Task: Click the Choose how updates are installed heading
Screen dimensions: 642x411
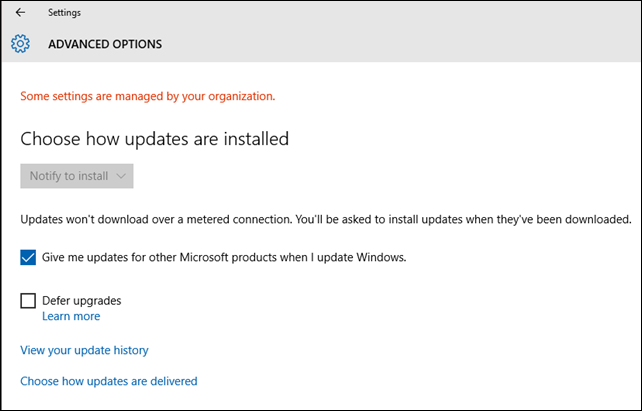Action: click(155, 139)
